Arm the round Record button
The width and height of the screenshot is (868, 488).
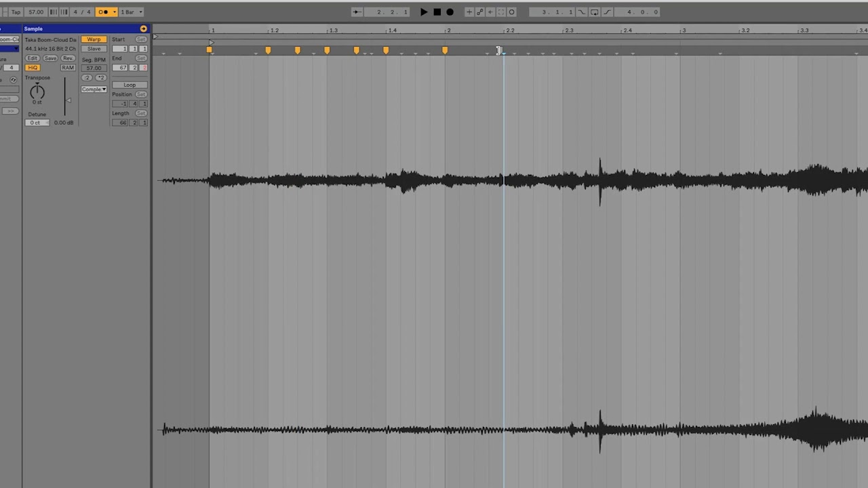(450, 12)
